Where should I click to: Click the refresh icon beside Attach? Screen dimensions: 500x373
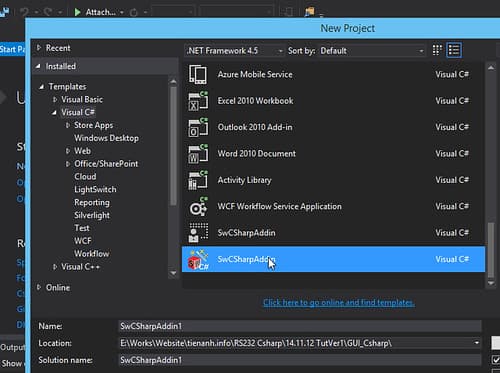click(134, 13)
